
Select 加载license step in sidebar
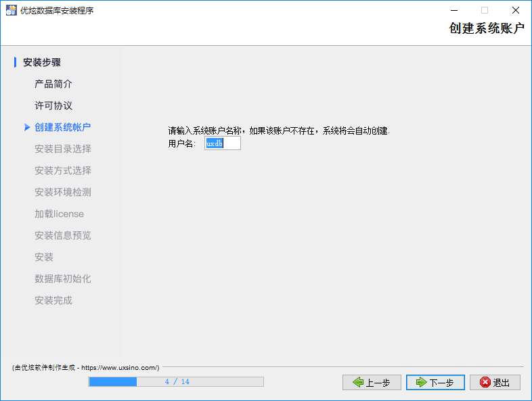pos(59,214)
